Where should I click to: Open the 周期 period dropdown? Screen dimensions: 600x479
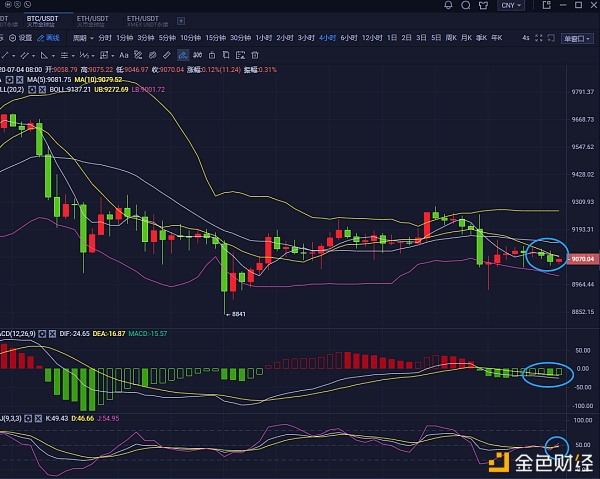[x=75, y=38]
